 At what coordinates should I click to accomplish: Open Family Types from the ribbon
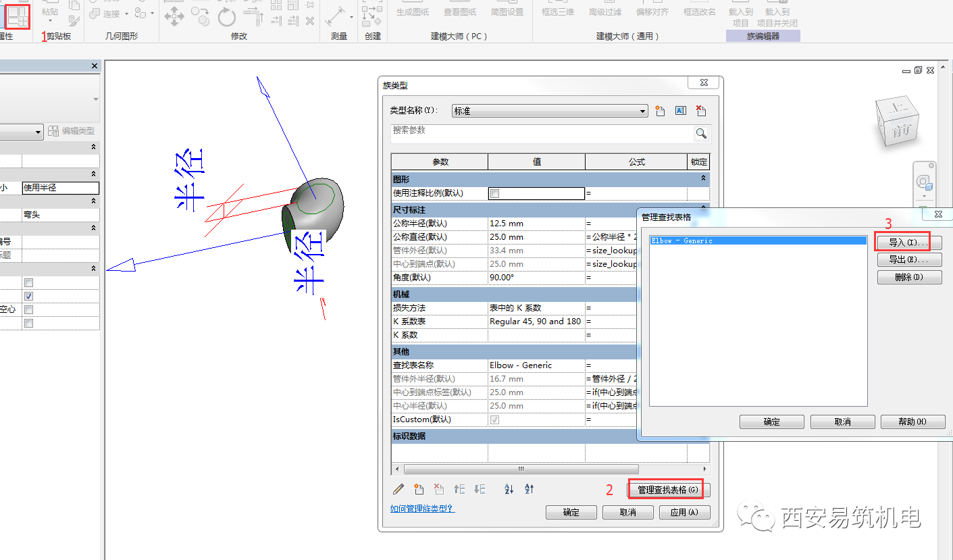pyautogui.click(x=18, y=16)
